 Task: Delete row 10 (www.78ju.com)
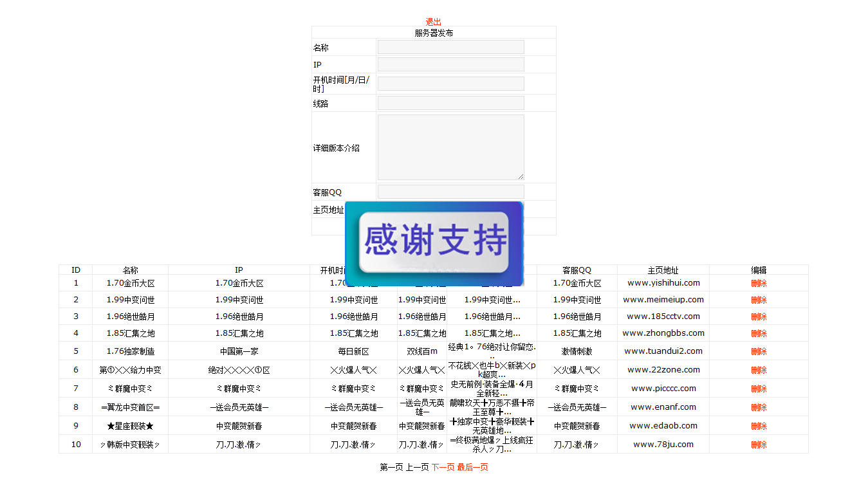759,445
